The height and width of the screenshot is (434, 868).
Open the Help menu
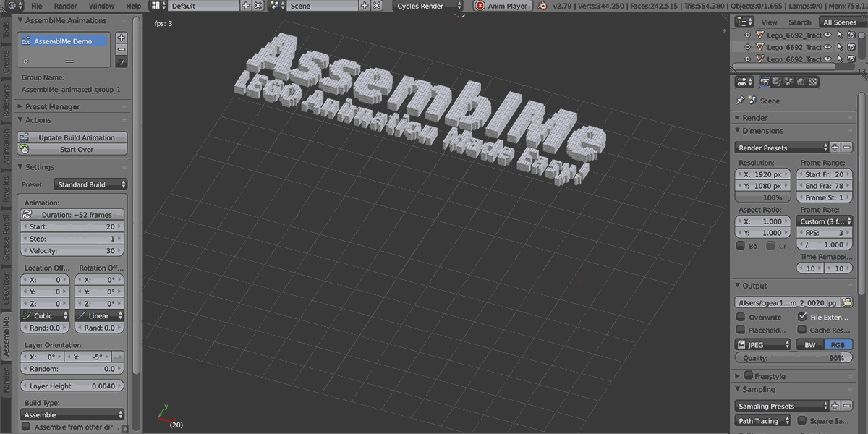(134, 6)
